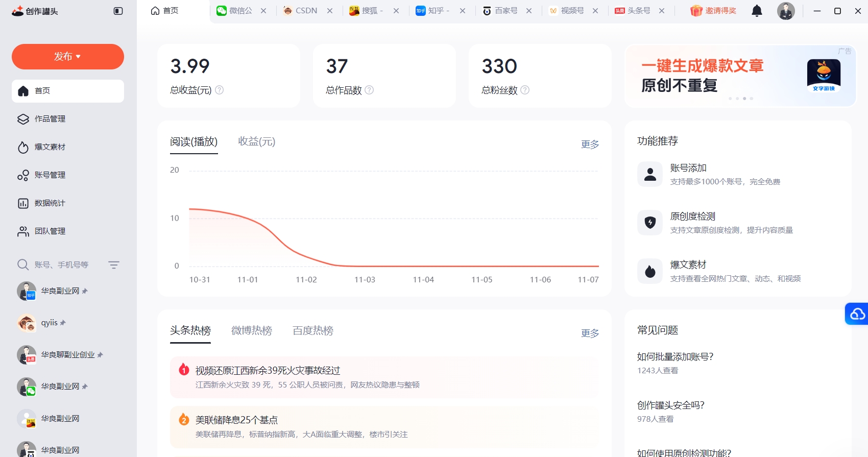This screenshot has width=868, height=457.
Task: Click help icon next to 总作品数
Action: pyautogui.click(x=369, y=90)
